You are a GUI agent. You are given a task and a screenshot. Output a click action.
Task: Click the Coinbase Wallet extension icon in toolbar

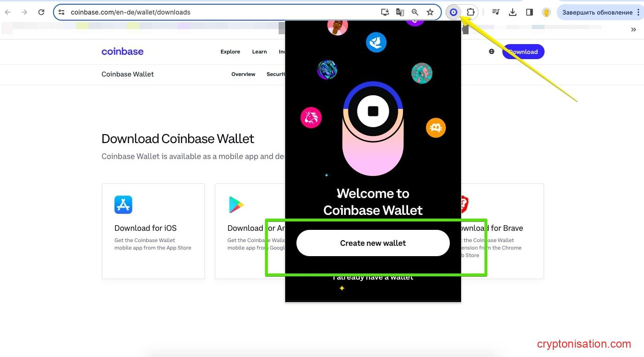pos(453,13)
